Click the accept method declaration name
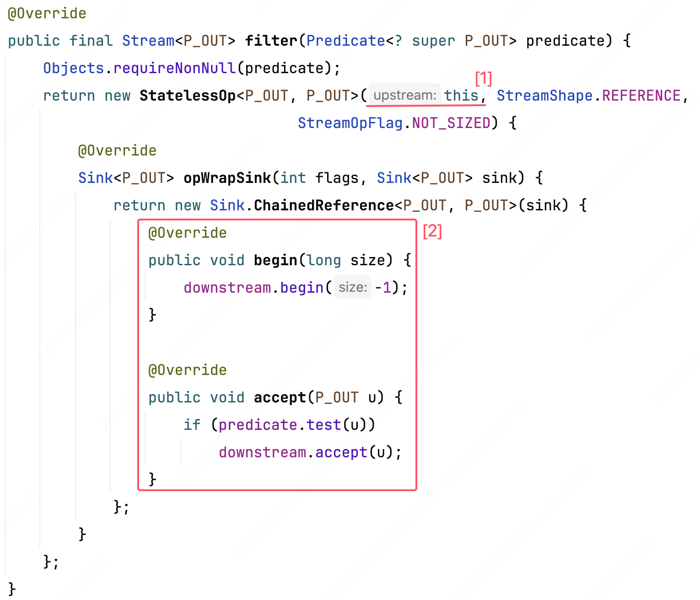Screen dimensions: 700x600 (x=280, y=397)
